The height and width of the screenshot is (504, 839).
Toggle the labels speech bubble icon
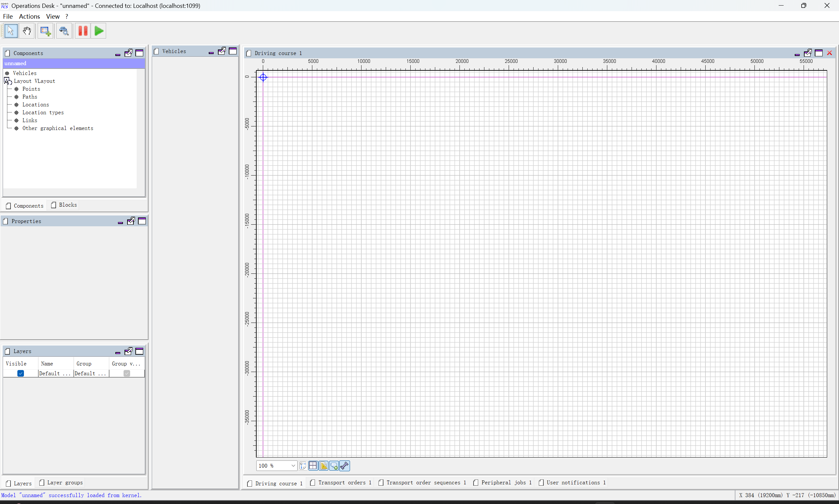[x=334, y=466]
